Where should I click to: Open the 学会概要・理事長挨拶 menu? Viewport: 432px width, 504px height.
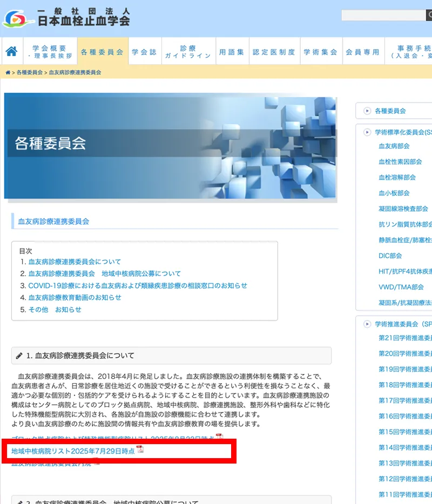pyautogui.click(x=49, y=52)
